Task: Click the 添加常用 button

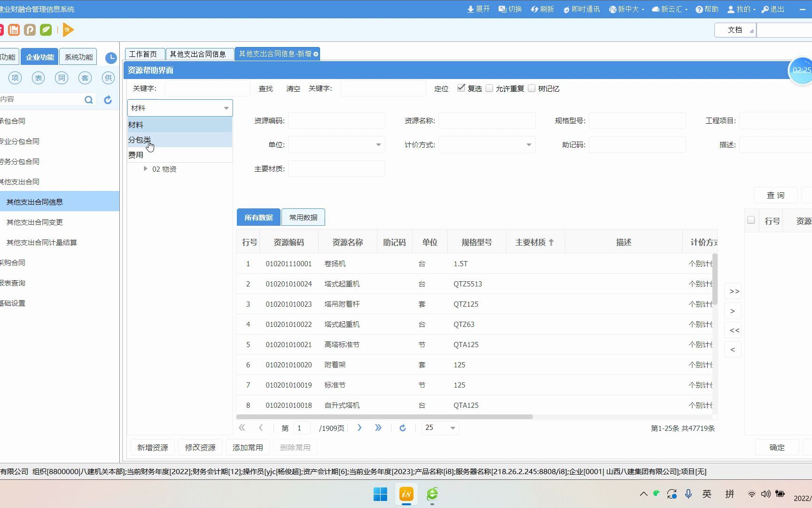Action: pos(248,448)
